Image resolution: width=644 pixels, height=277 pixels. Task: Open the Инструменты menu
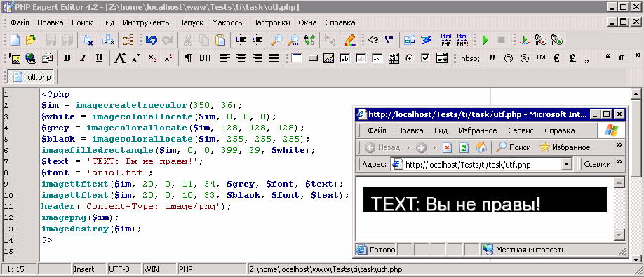pos(147,22)
